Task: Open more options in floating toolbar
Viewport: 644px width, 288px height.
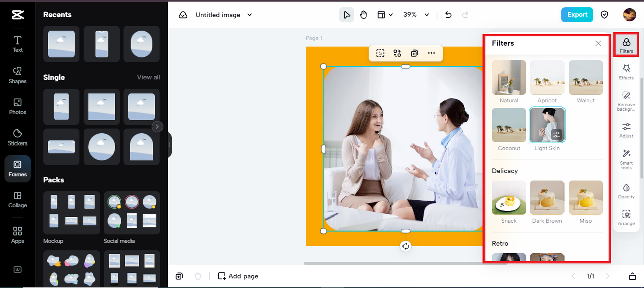Action: [431, 53]
